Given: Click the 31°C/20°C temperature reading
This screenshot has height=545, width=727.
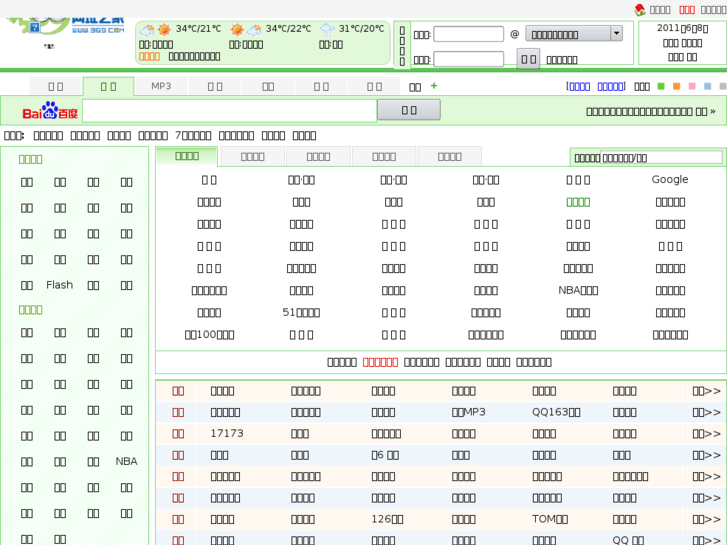Looking at the screenshot, I should pyautogui.click(x=362, y=29).
